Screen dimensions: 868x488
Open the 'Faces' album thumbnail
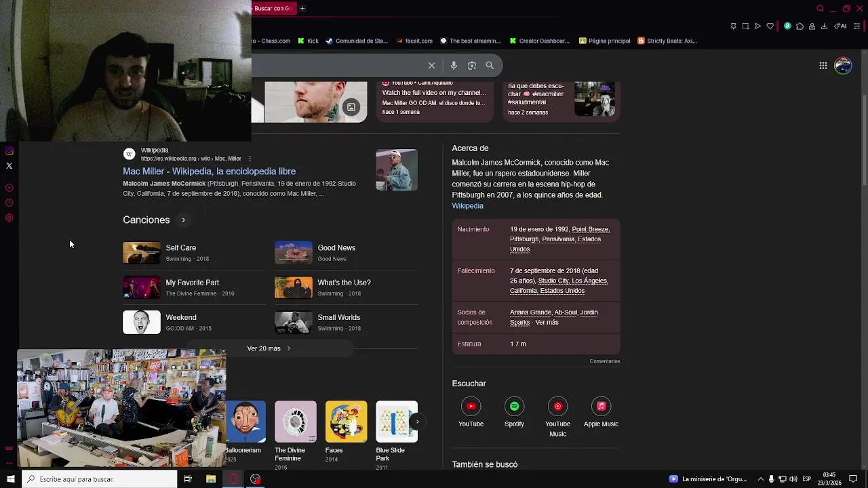[346, 422]
